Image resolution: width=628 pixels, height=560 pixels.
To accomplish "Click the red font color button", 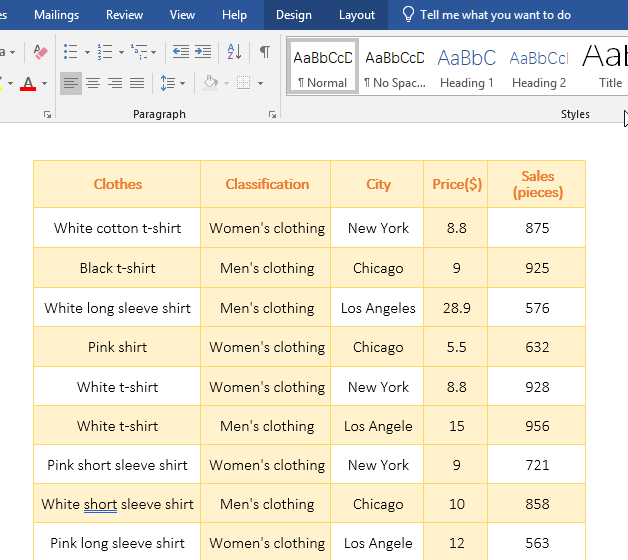I will 28,83.
